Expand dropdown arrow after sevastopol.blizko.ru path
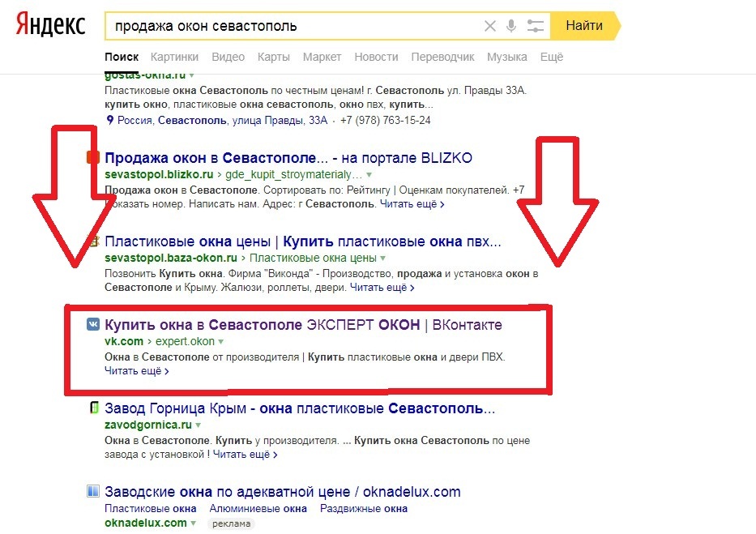 coord(369,174)
